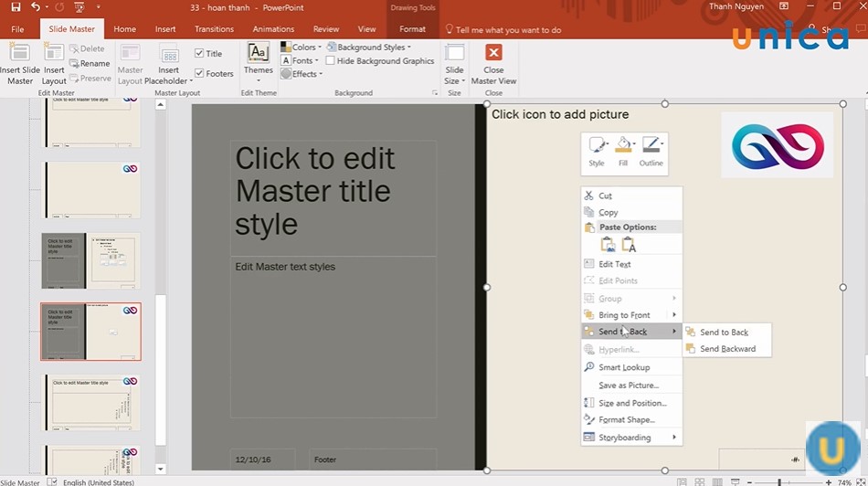Image resolution: width=868 pixels, height=486 pixels.
Task: Toggle the Title checkbox
Action: (x=200, y=54)
